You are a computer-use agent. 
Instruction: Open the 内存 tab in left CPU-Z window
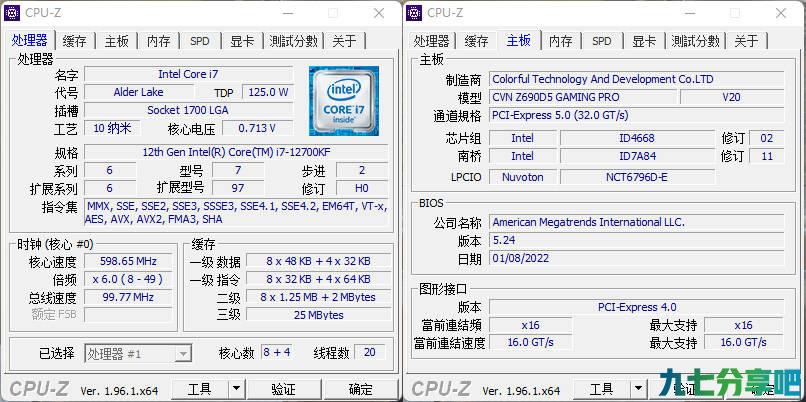pos(158,41)
